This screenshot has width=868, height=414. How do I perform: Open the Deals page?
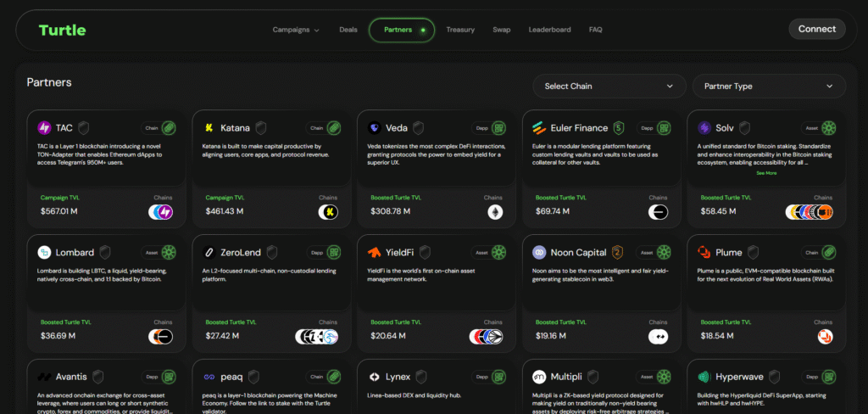(348, 30)
